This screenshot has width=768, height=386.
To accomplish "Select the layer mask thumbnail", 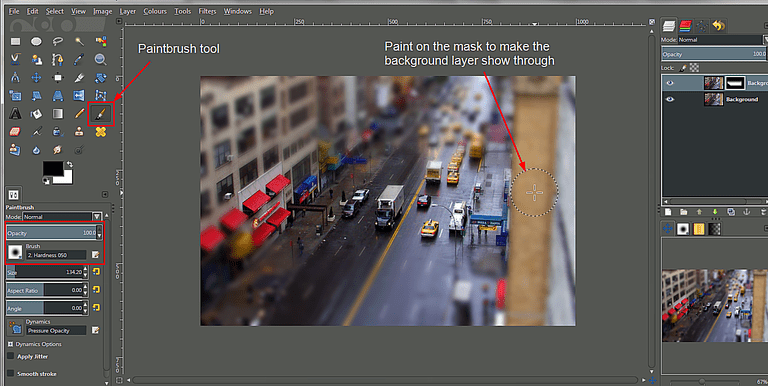I will click(x=734, y=83).
